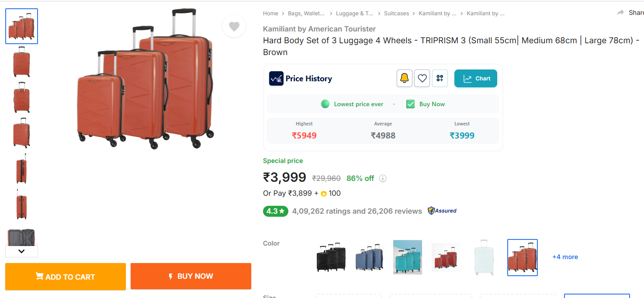Click the price alert bell icon
This screenshot has height=298, width=644.
pos(404,79)
